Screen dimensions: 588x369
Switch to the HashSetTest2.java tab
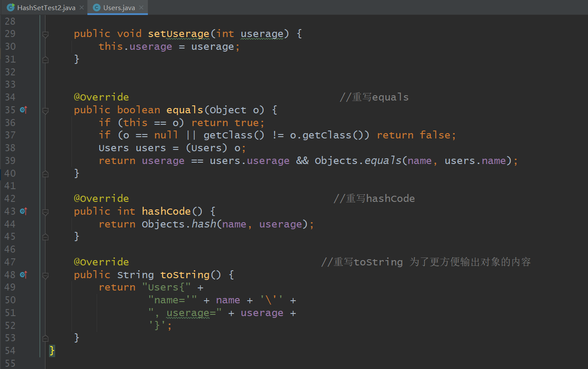point(46,7)
